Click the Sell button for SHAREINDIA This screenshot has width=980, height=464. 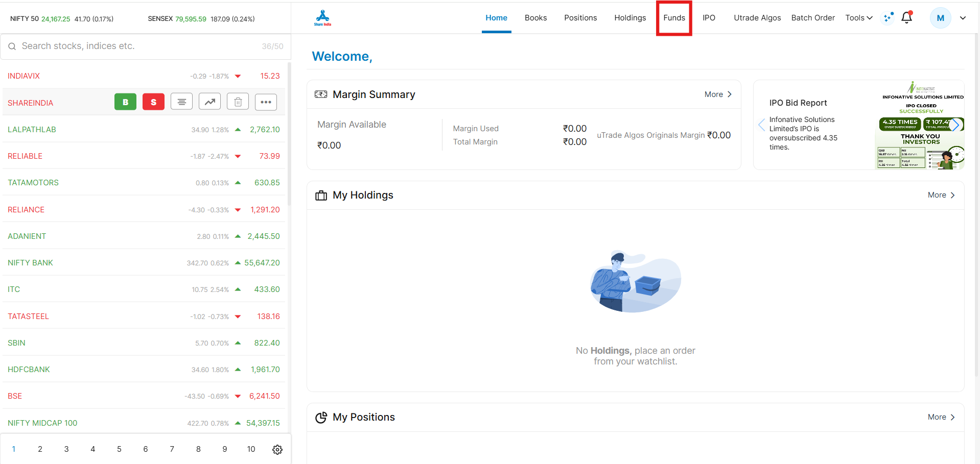[x=153, y=102]
